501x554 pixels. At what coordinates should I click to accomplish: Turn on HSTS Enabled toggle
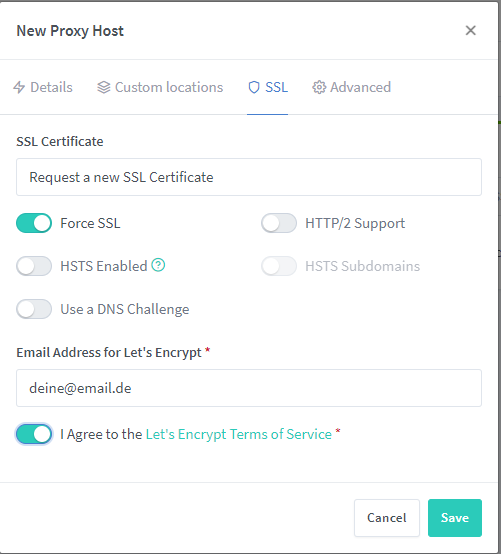(x=34, y=266)
